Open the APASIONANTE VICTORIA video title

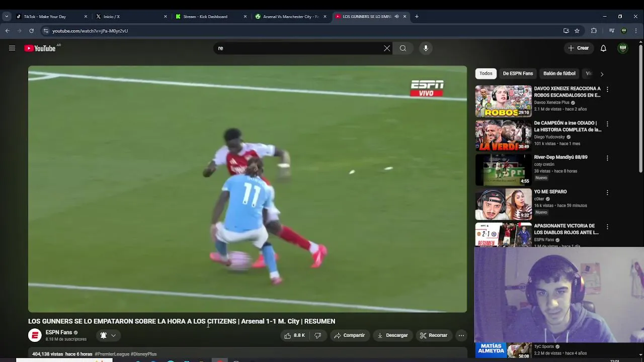tap(567, 229)
